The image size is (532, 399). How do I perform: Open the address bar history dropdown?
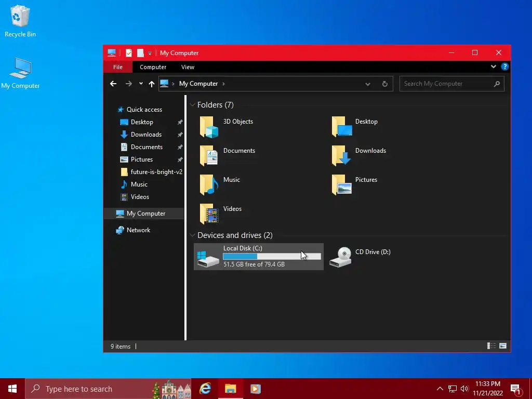coord(367,84)
